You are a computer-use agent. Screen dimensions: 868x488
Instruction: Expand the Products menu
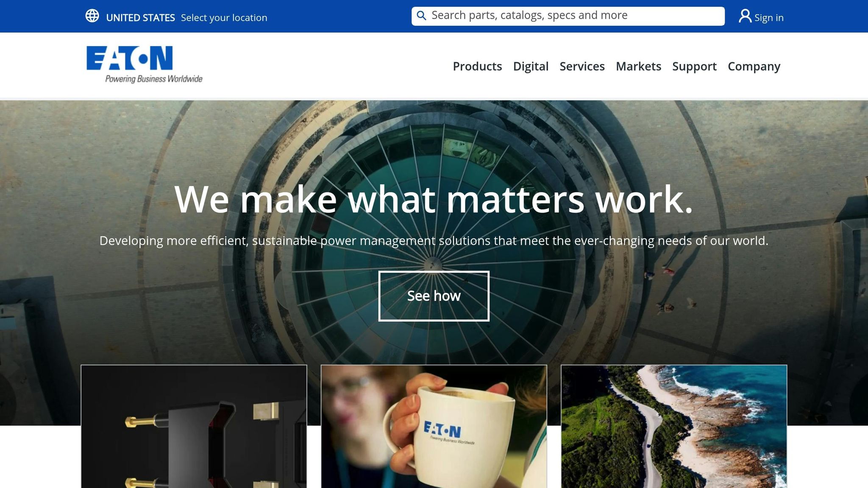(477, 66)
